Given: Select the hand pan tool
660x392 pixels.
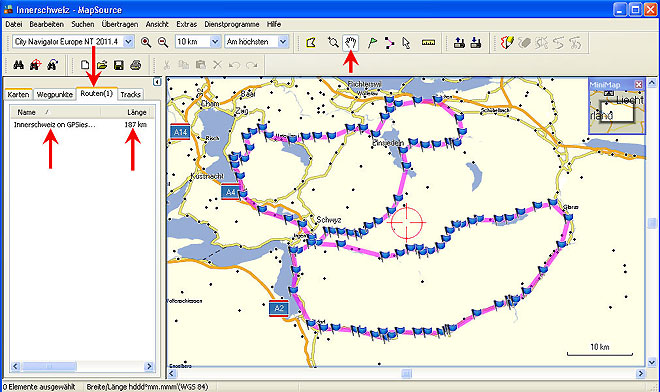Looking at the screenshot, I should click(351, 43).
